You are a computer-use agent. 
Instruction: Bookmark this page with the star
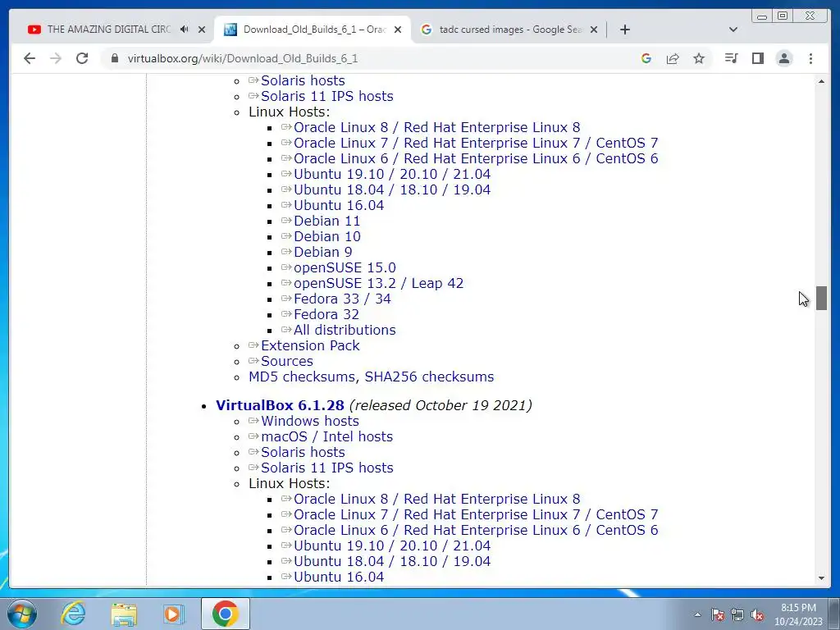point(699,58)
